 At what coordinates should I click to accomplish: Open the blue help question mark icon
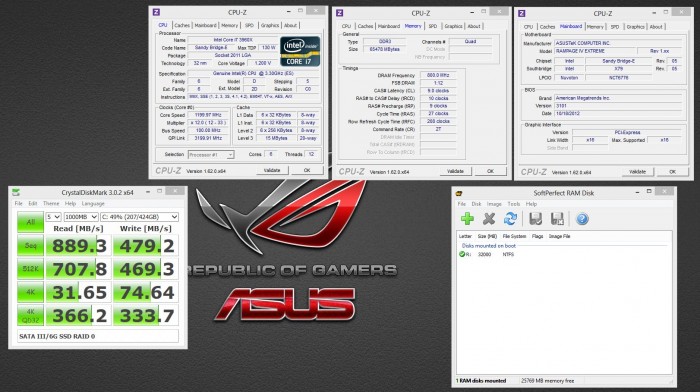coord(582,219)
